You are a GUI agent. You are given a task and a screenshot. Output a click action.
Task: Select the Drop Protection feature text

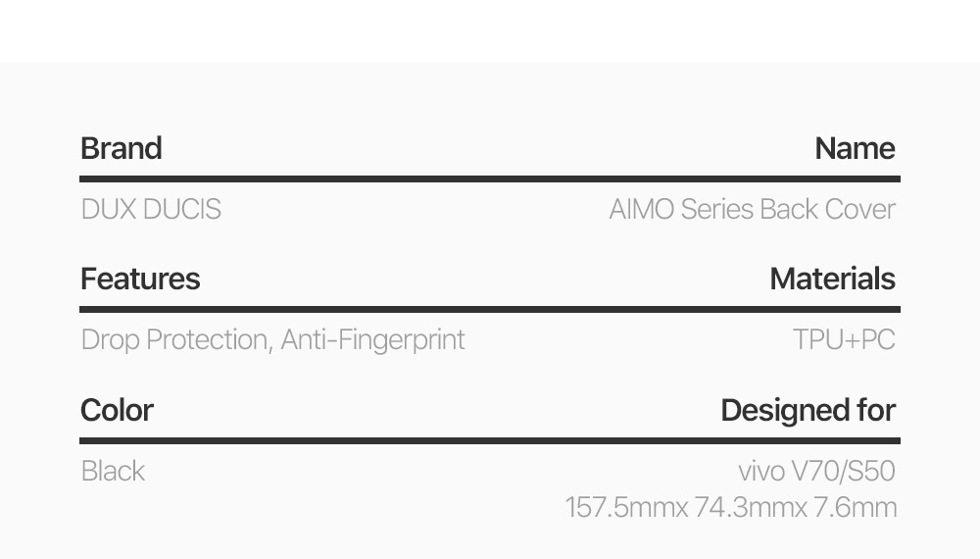(x=174, y=339)
